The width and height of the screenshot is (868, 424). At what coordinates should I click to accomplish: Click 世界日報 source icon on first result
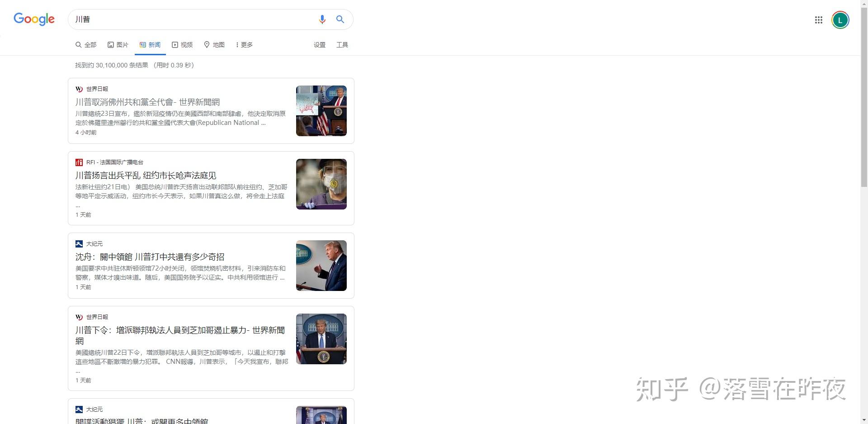pos(79,89)
